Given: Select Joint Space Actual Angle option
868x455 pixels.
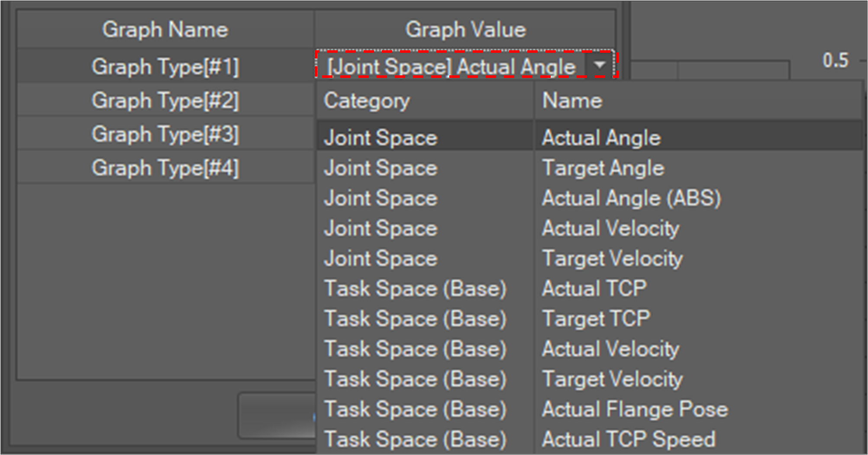Looking at the screenshot, I should tap(601, 138).
